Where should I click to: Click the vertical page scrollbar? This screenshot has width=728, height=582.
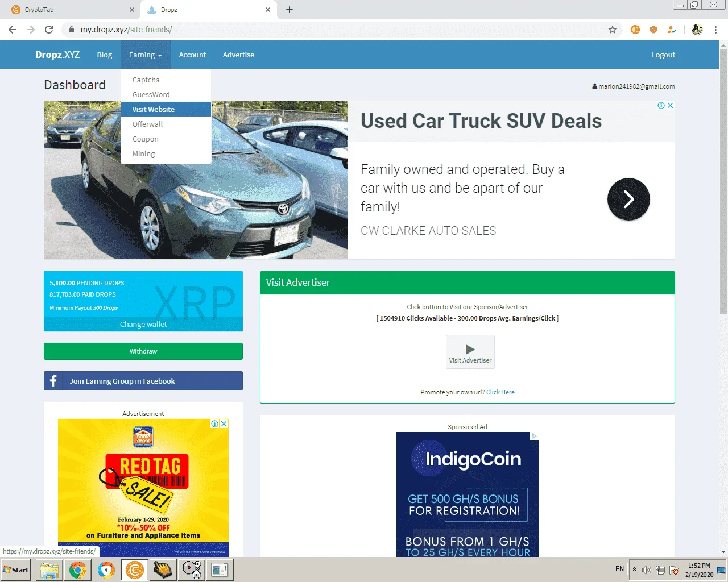pyautogui.click(x=723, y=181)
